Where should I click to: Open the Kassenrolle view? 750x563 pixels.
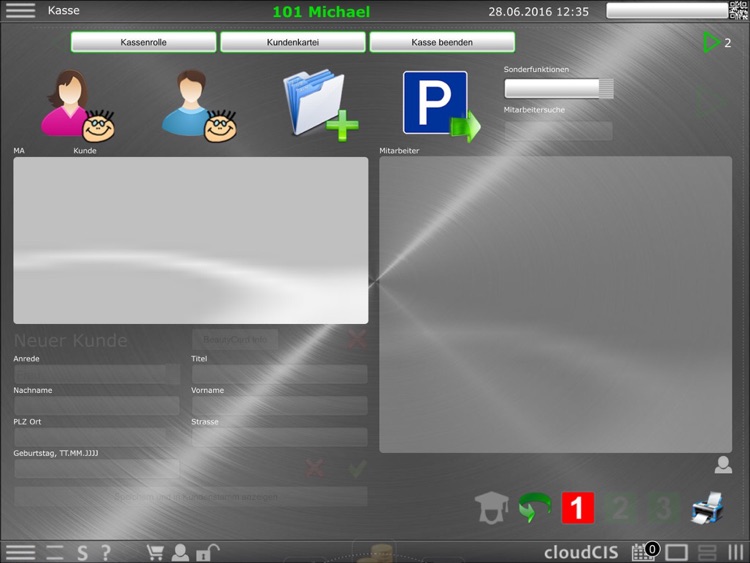143,42
